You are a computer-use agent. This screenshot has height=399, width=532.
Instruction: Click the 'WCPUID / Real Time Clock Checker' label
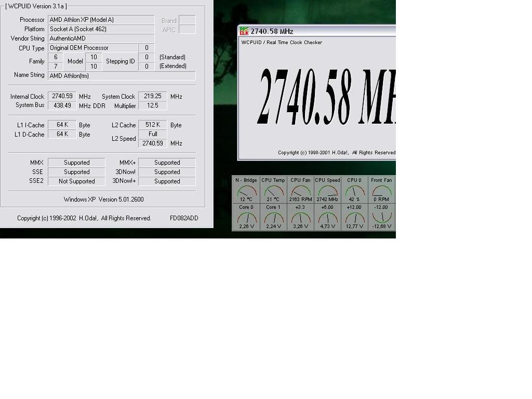[282, 43]
